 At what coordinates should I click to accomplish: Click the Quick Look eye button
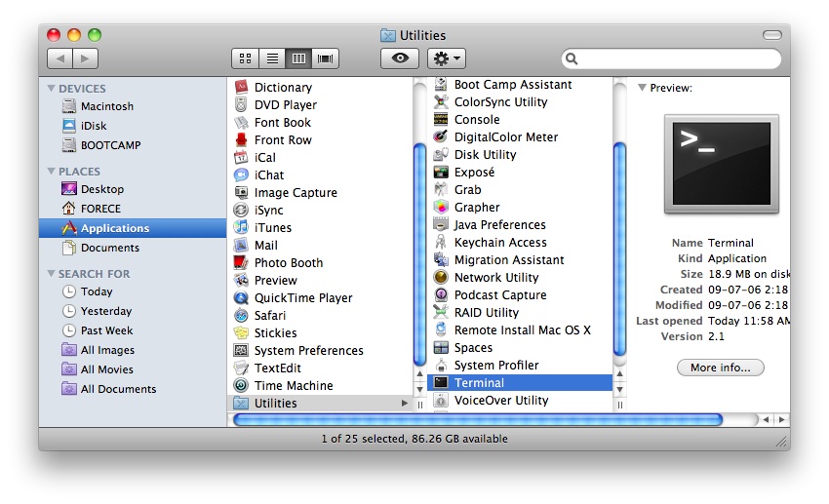400,58
